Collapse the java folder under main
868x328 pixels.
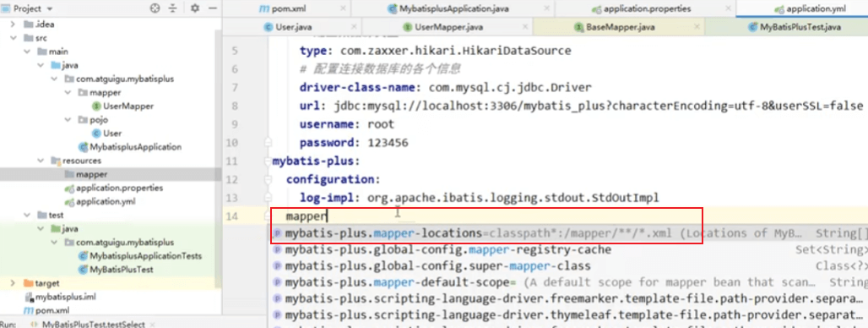click(41, 65)
